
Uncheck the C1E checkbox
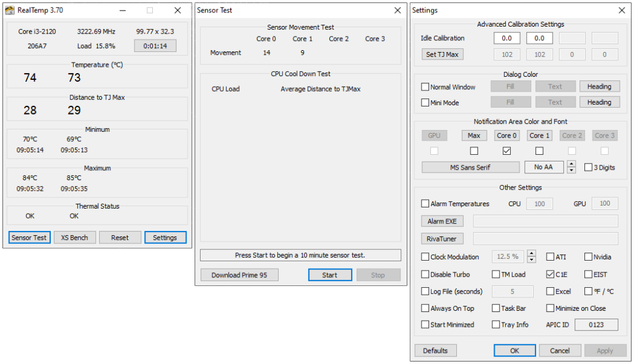[549, 274]
